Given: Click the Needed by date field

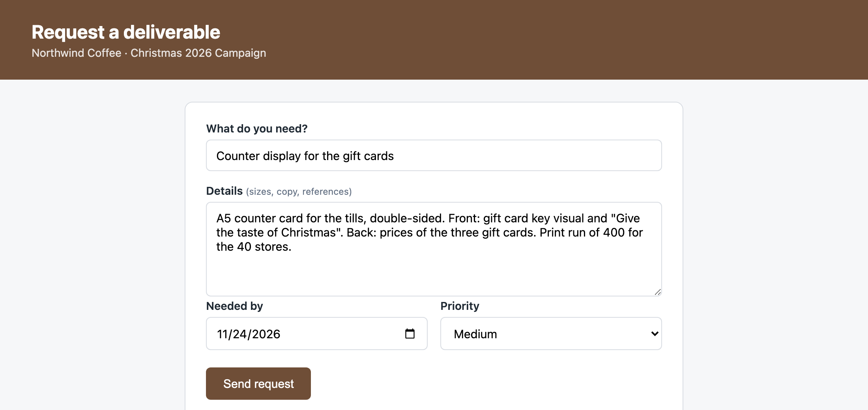Looking at the screenshot, I should coord(316,334).
